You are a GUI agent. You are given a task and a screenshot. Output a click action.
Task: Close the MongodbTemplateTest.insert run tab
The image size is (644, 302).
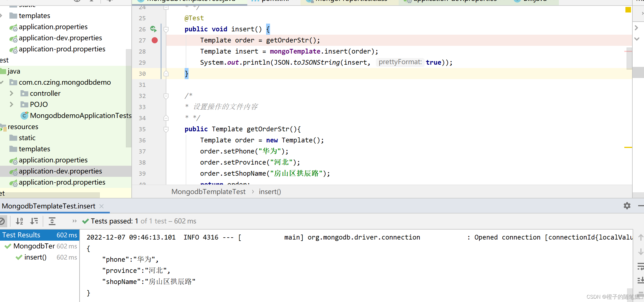tap(101, 206)
